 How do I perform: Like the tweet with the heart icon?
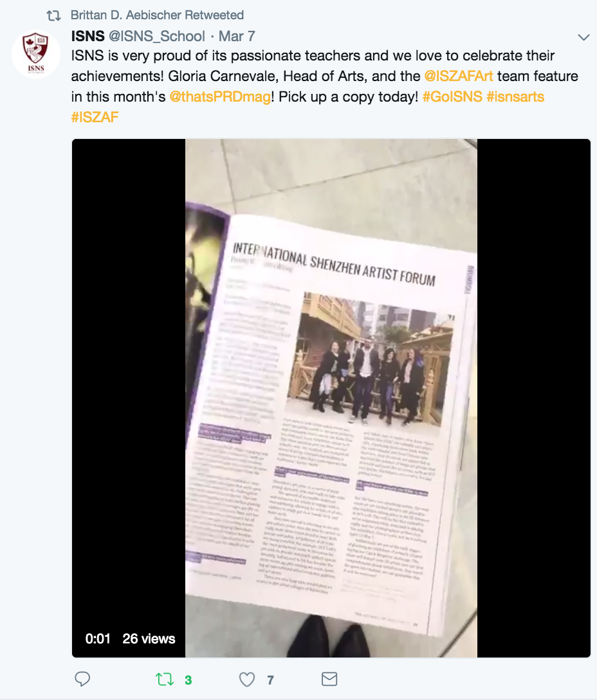point(247,679)
